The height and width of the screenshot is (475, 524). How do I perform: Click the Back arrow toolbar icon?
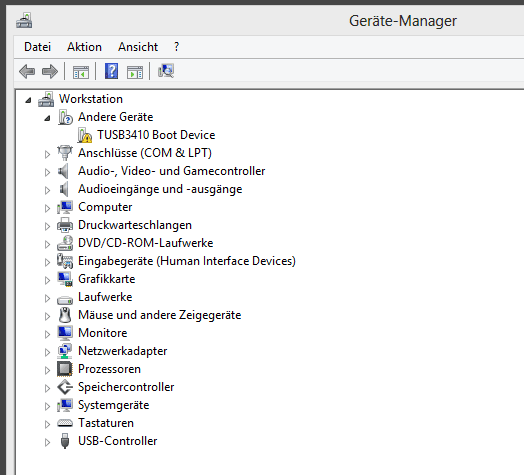(27, 71)
